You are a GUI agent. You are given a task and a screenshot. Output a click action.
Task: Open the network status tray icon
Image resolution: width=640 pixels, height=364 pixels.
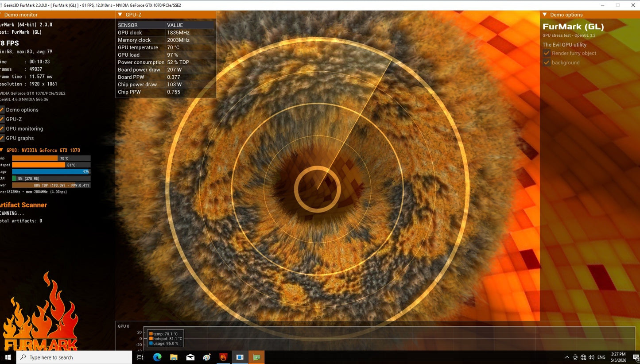tap(583, 357)
